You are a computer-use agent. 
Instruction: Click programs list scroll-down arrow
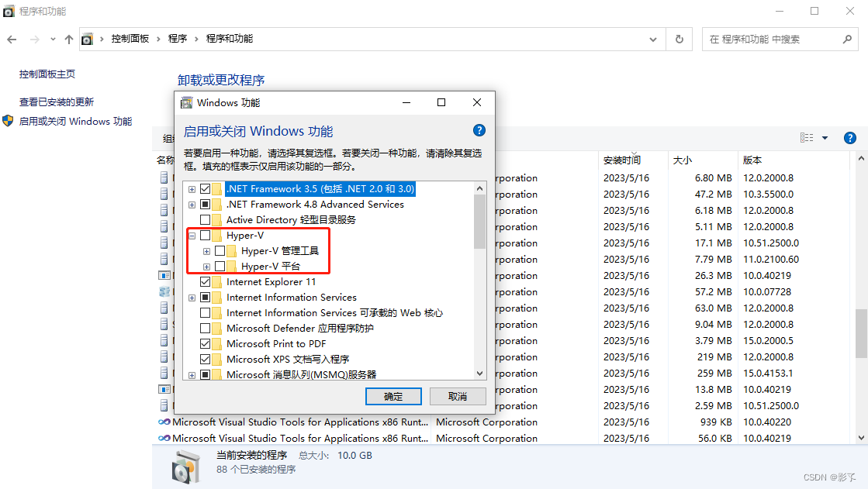861,438
